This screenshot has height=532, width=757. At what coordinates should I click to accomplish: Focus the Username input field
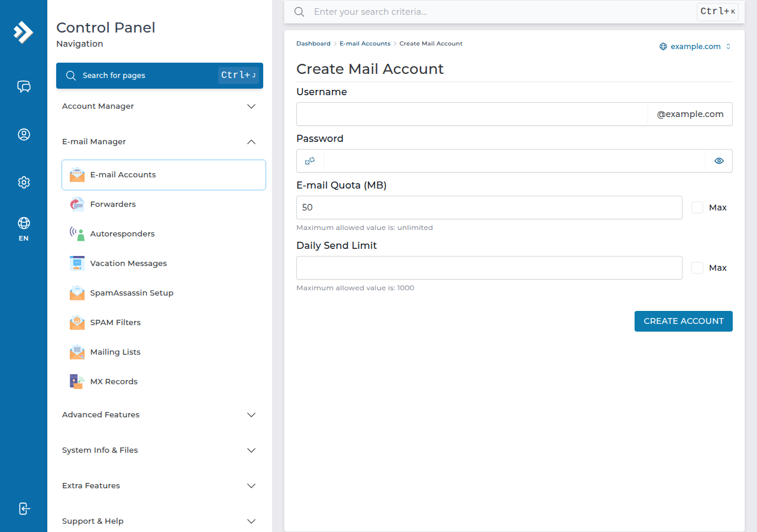click(x=472, y=114)
